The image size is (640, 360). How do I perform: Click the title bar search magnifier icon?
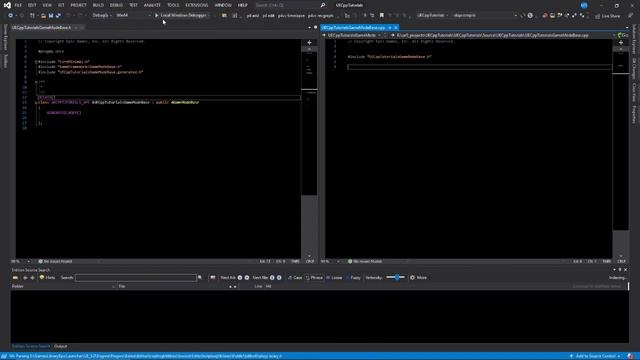coord(323,5)
